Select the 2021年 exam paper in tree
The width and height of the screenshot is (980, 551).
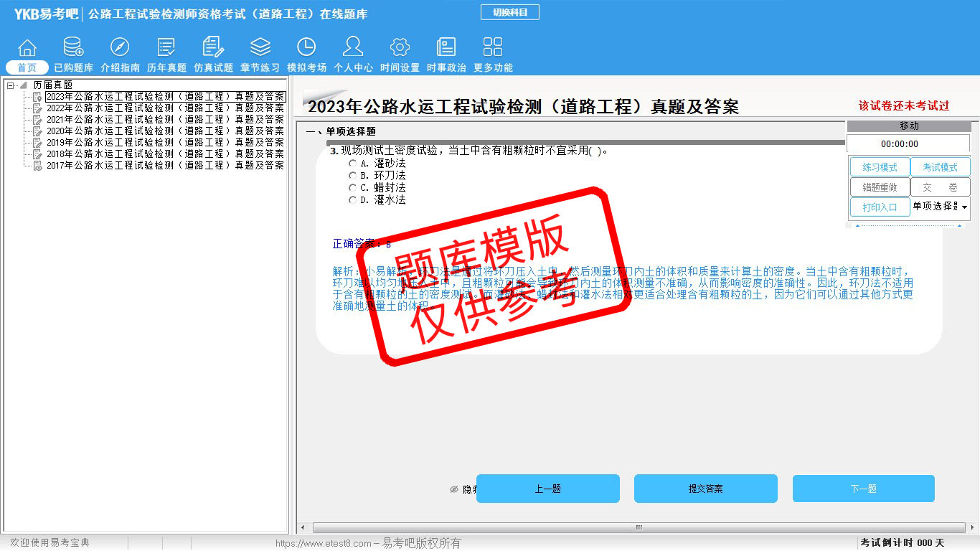165,120
